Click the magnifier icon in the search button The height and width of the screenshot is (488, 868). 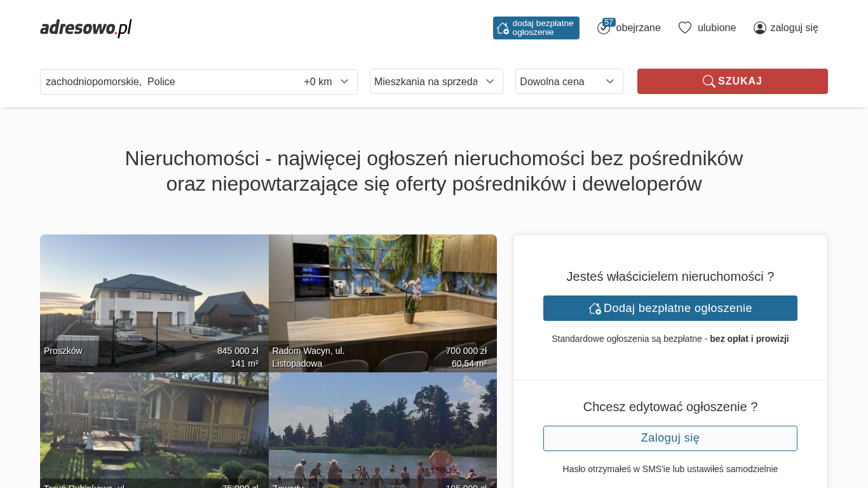[709, 81]
